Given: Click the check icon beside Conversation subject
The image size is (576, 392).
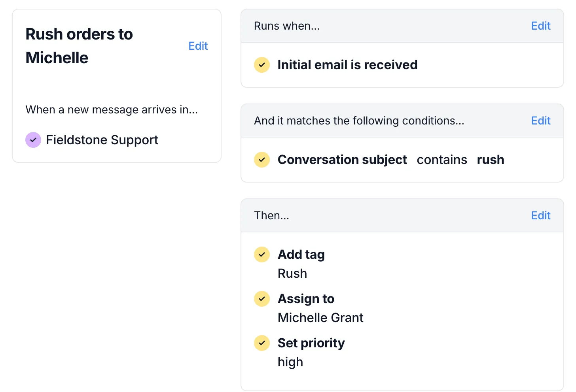Looking at the screenshot, I should (x=262, y=160).
